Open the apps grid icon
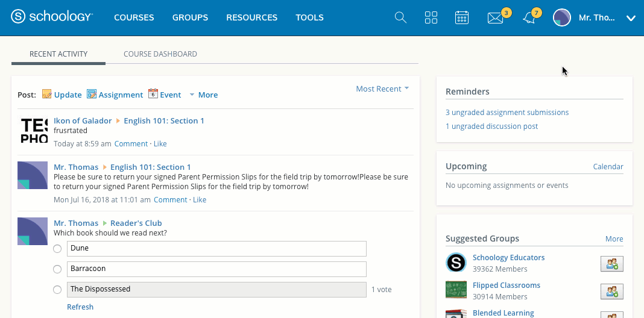The width and height of the screenshot is (644, 318). coord(431,17)
